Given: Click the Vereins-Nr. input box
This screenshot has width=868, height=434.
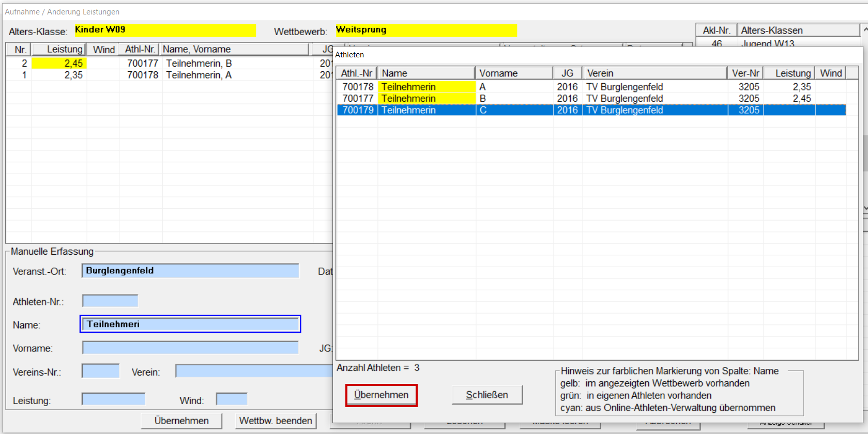Looking at the screenshot, I should 100,371.
